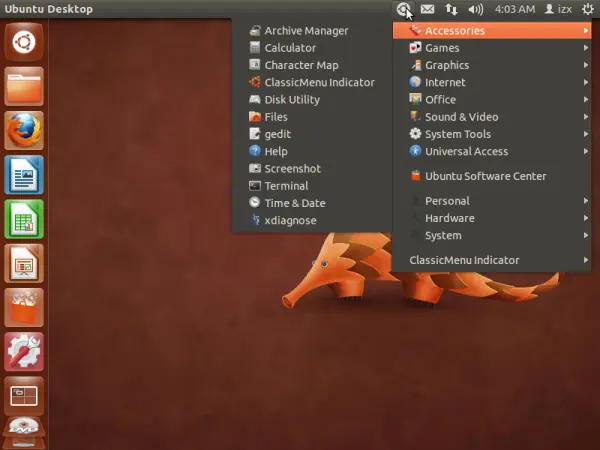Expand Internet submenu arrow

point(585,82)
